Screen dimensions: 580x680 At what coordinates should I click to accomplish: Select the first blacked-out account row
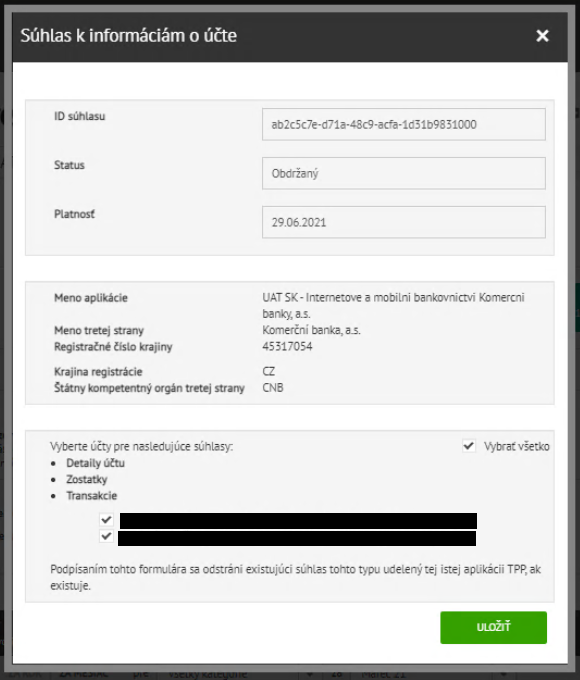coord(298,520)
